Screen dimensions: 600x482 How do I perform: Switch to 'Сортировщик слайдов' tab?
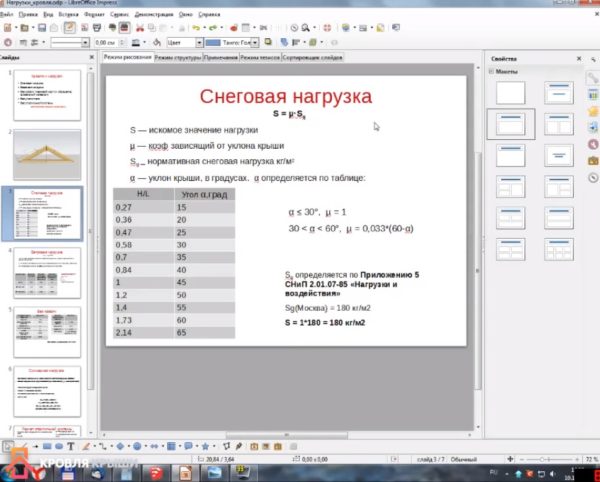pos(312,57)
